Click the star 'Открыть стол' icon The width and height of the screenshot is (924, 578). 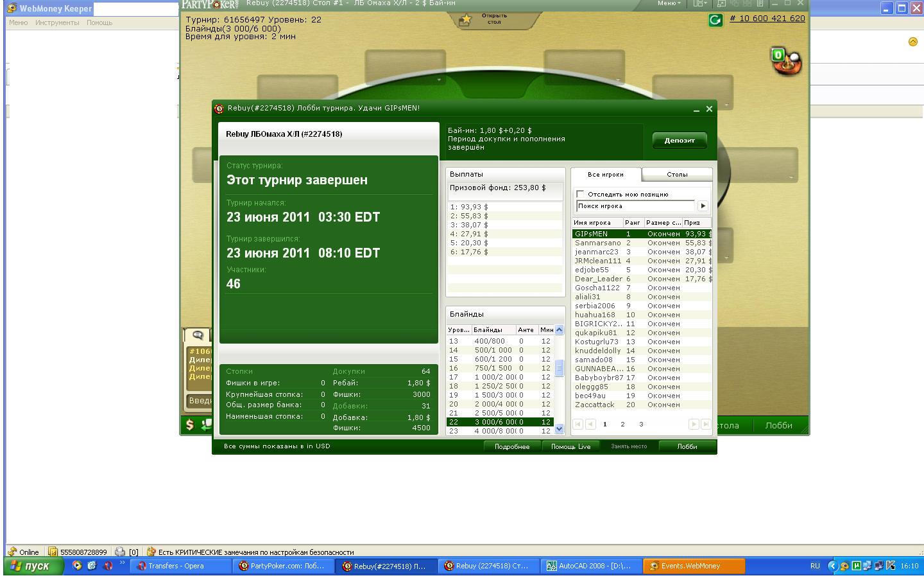[x=466, y=20]
